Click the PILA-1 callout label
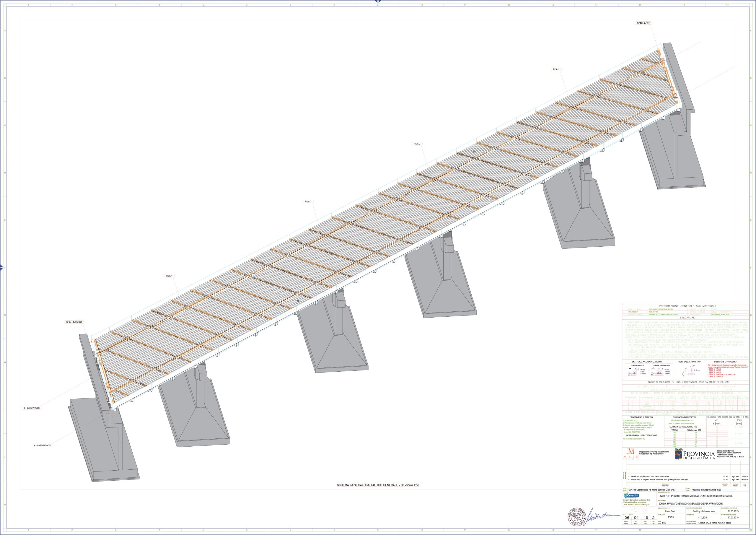This screenshot has width=756, height=535. [x=556, y=69]
